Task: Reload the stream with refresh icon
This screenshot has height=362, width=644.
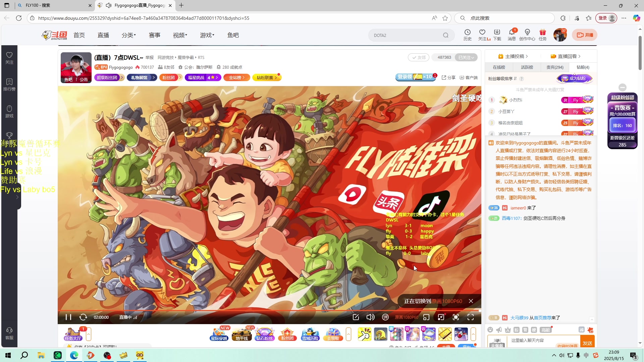Action: point(83,317)
